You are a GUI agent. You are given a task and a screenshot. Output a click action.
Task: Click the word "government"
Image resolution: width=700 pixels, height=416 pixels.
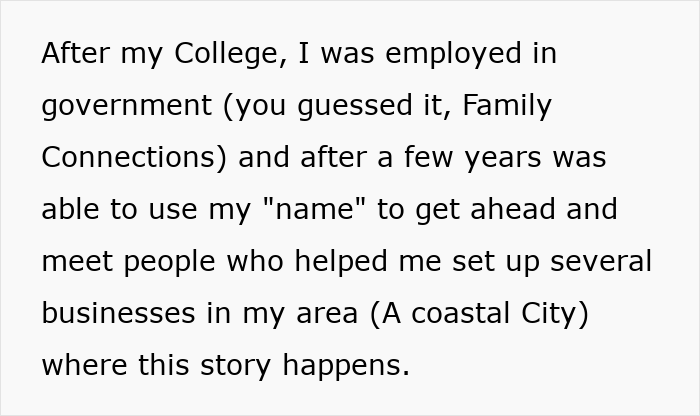(x=126, y=105)
